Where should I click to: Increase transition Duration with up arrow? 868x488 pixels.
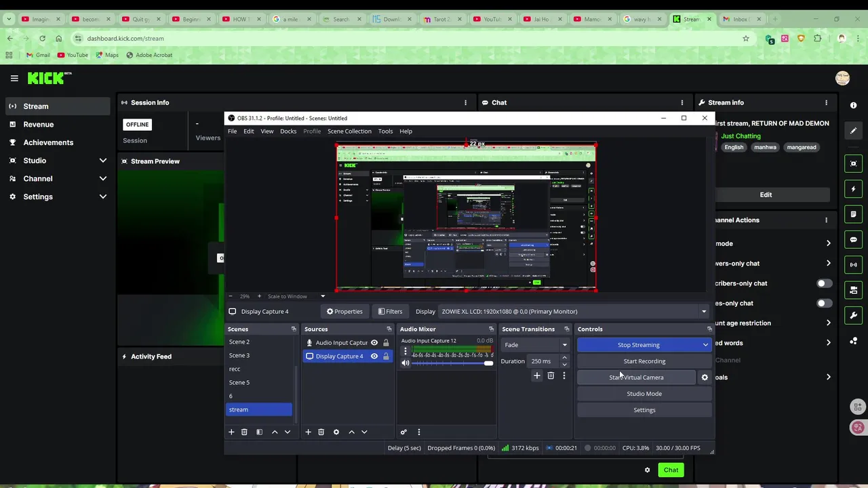click(564, 358)
